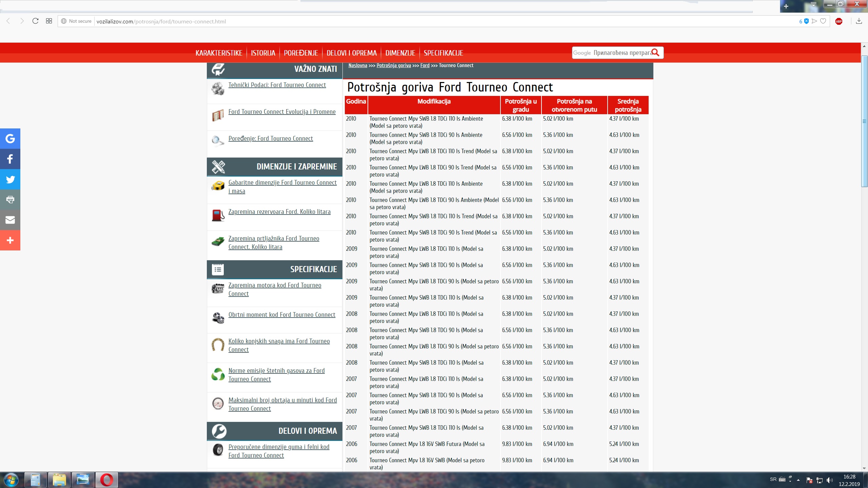Image resolution: width=868 pixels, height=488 pixels.
Task: Open Windows Start menu
Action: [x=11, y=480]
